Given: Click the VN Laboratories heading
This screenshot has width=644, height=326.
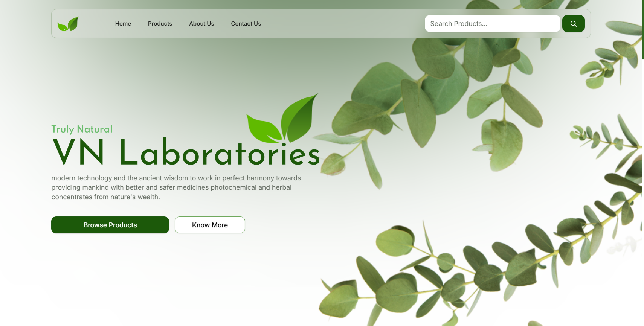Looking at the screenshot, I should pyautogui.click(x=186, y=152).
